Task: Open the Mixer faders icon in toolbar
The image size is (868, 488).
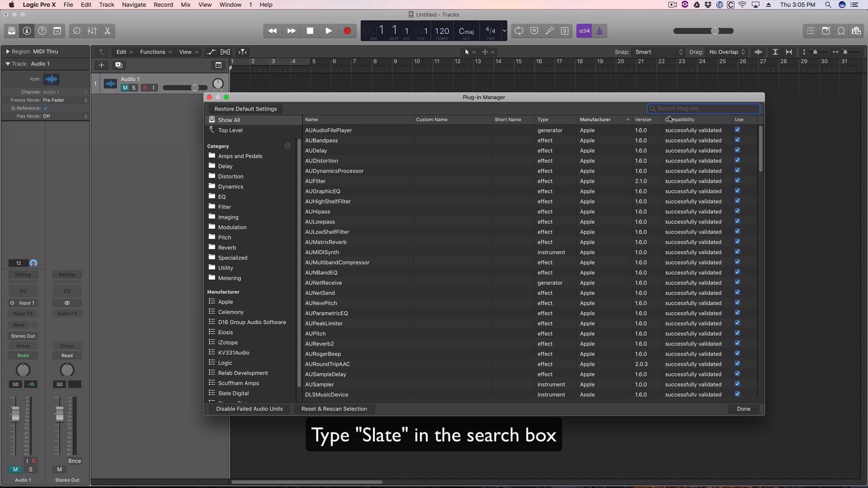Action: (x=92, y=31)
